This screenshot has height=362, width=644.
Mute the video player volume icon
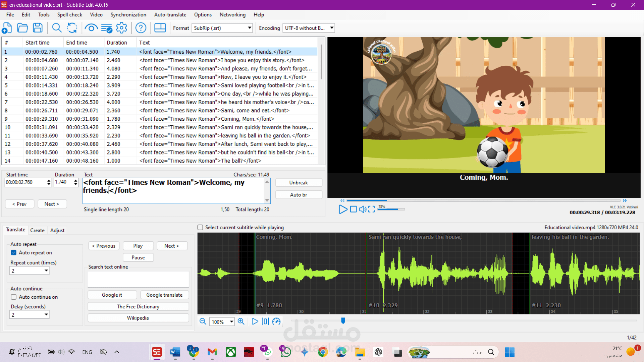[363, 209]
